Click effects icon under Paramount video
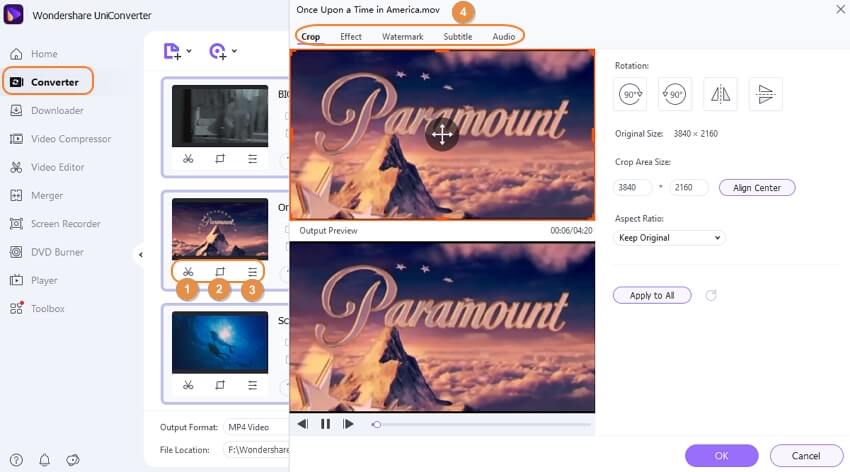Screen dimensions: 850x472 pyautogui.click(x=253, y=271)
